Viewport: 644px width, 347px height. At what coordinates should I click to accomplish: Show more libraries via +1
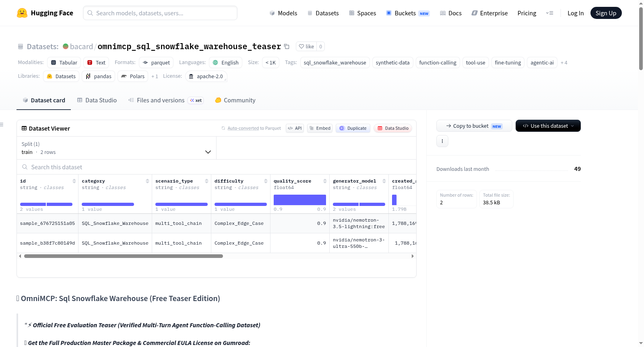[155, 76]
